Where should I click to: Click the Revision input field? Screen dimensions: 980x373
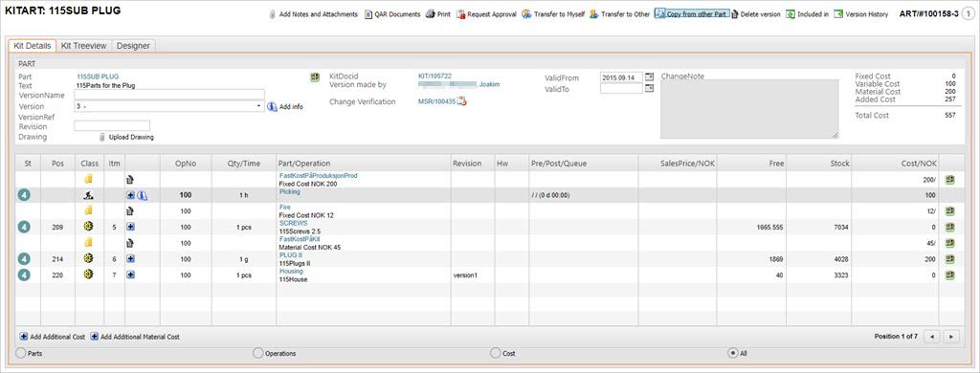112,125
